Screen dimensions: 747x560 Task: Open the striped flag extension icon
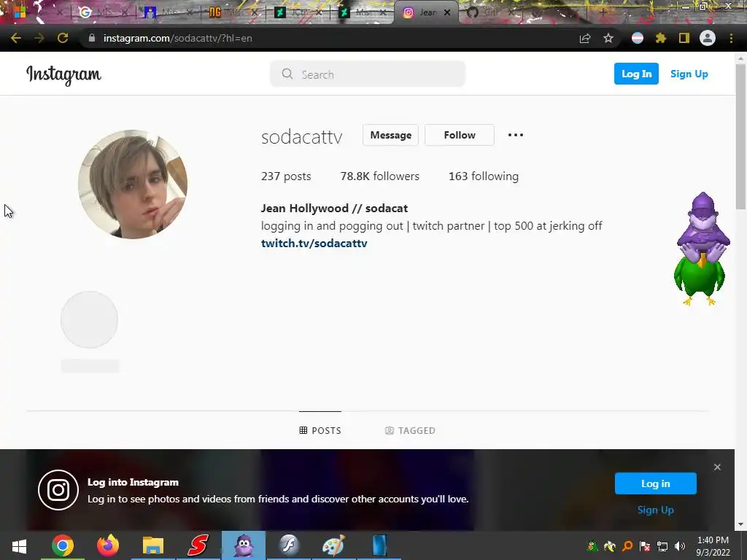[638, 38]
